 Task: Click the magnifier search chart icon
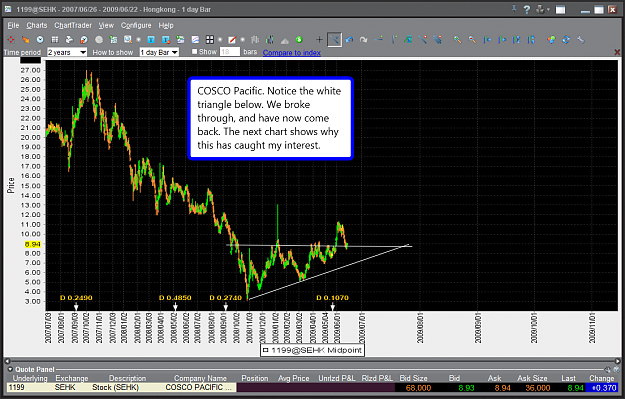pos(128,39)
